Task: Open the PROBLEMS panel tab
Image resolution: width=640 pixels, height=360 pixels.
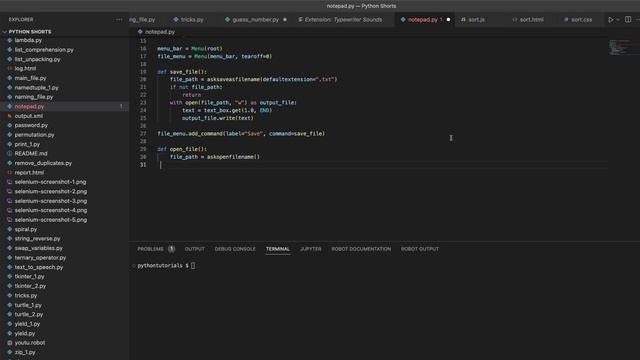Action: click(x=150, y=249)
